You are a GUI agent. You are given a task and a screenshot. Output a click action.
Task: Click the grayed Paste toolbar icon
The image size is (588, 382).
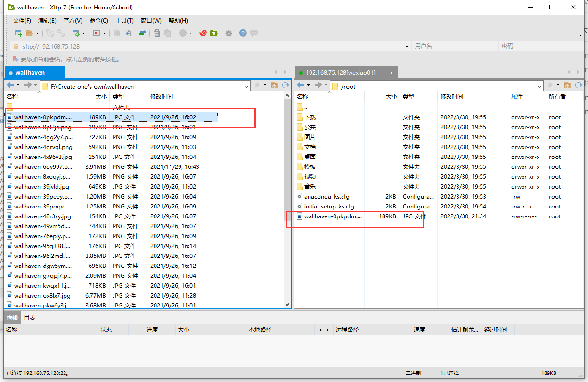[x=167, y=33]
